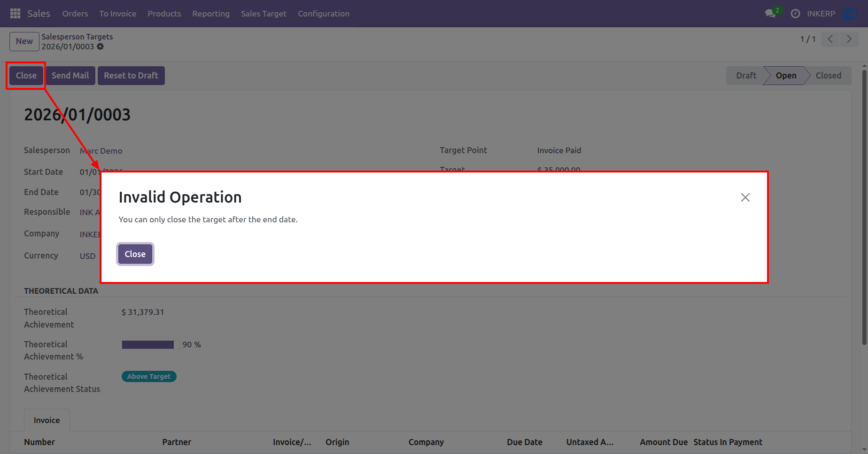Sort by the Due Date column header
This screenshot has height=454, width=868.
click(x=525, y=442)
